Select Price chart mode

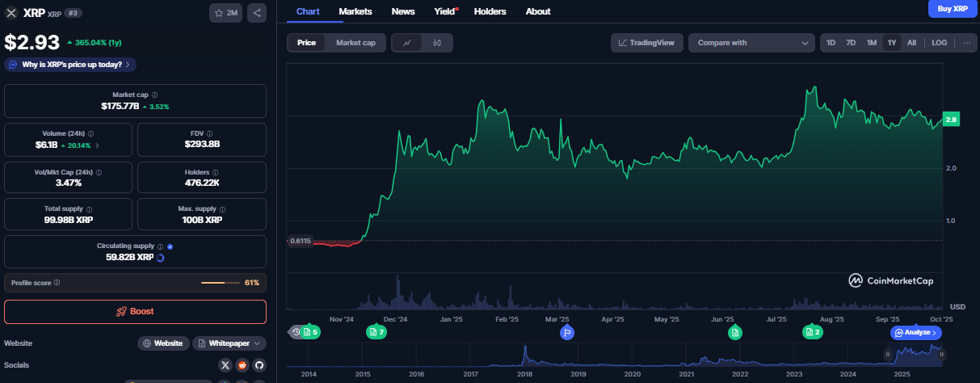point(306,43)
